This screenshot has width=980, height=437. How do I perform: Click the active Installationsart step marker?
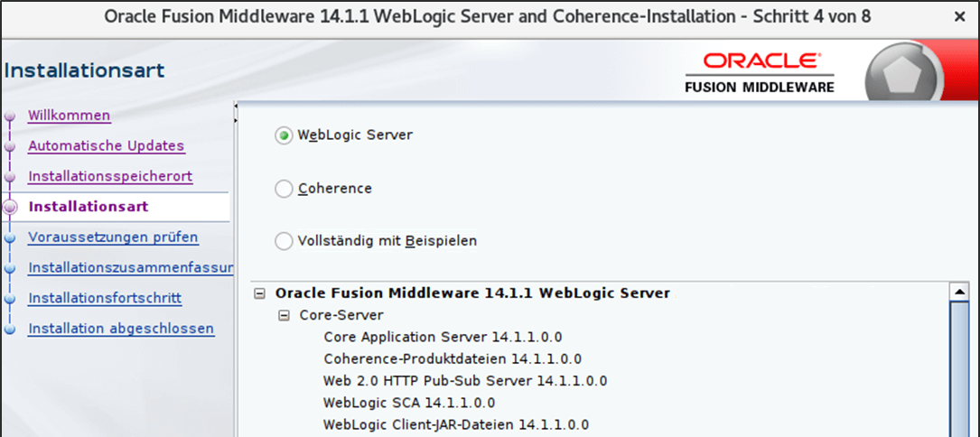coord(9,208)
